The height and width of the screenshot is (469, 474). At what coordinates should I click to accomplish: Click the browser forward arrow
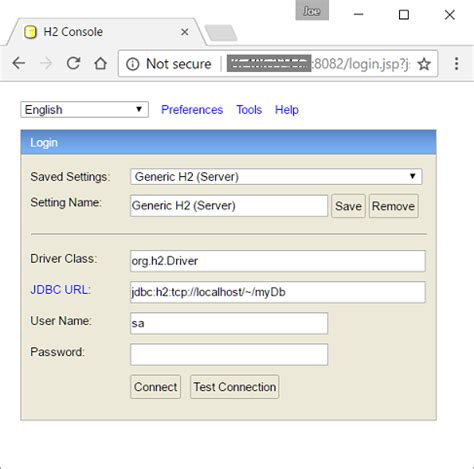46,63
